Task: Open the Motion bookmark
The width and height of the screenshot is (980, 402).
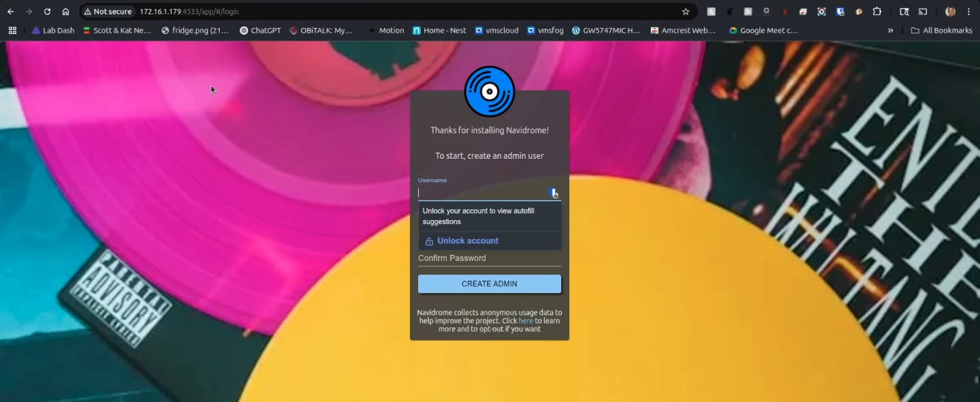Action: point(386,30)
